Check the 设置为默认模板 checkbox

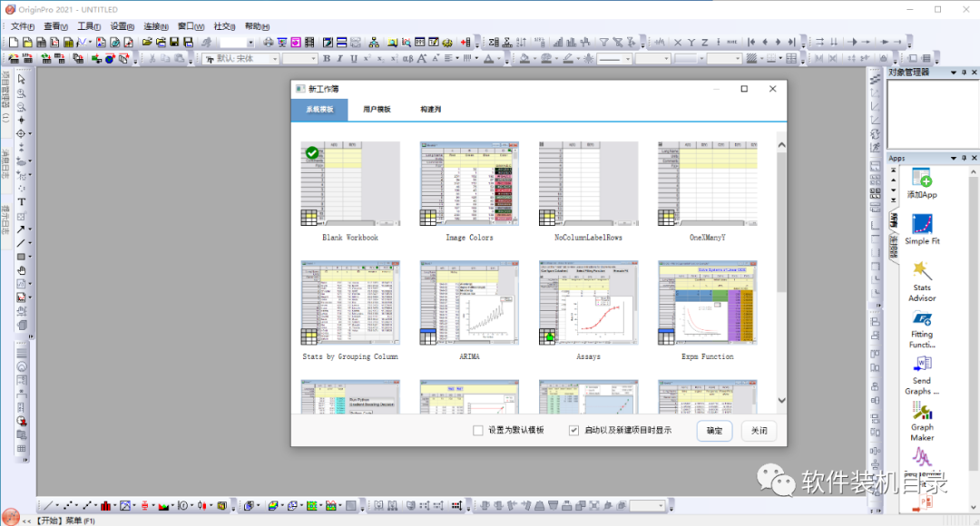click(478, 431)
